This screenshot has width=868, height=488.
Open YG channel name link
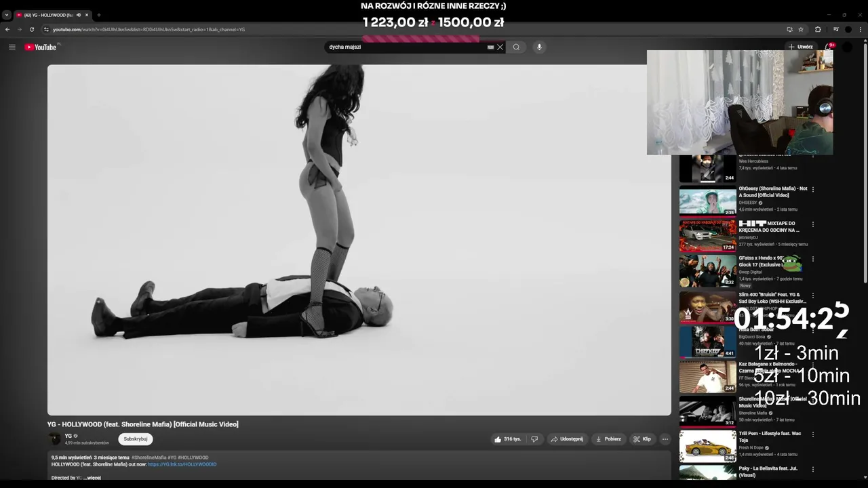[x=68, y=436]
